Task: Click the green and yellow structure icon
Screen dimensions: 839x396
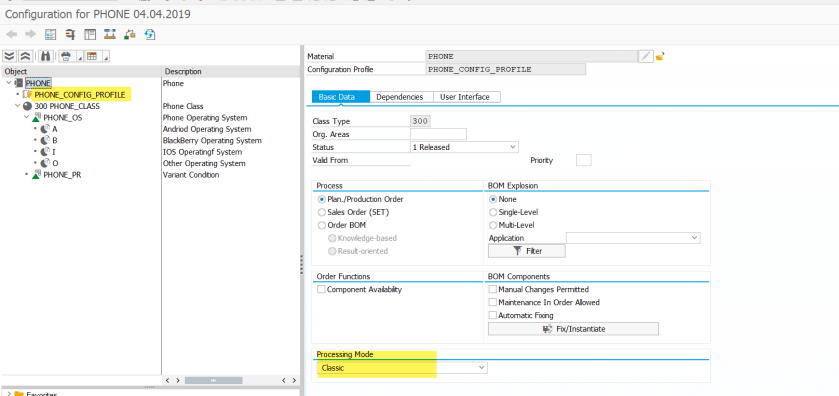Action: click(x=129, y=35)
